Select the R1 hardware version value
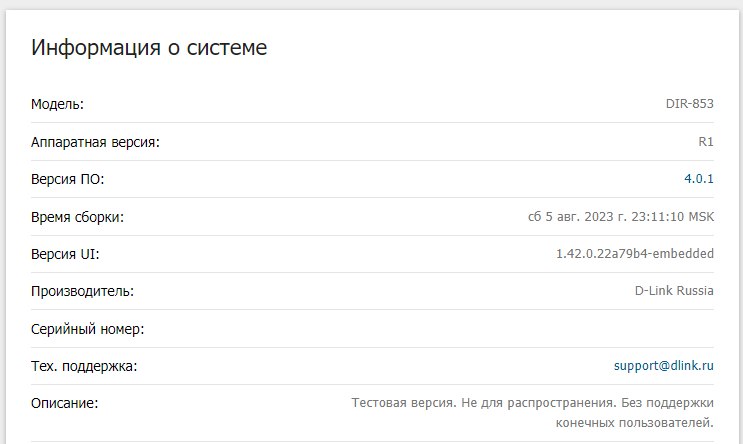 coord(705,142)
